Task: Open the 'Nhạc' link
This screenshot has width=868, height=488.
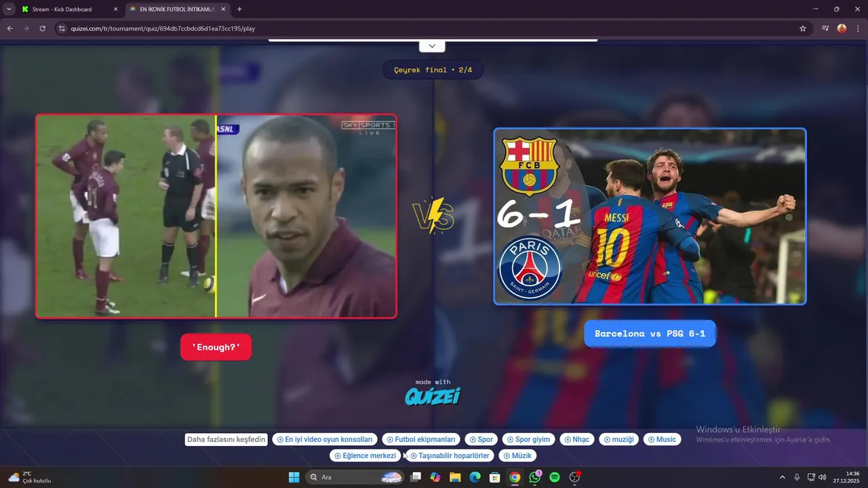Action: [577, 439]
